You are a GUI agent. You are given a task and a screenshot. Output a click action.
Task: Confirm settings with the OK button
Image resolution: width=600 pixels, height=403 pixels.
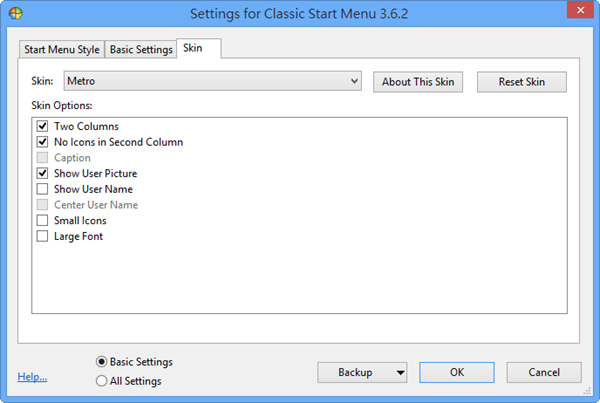click(x=457, y=373)
